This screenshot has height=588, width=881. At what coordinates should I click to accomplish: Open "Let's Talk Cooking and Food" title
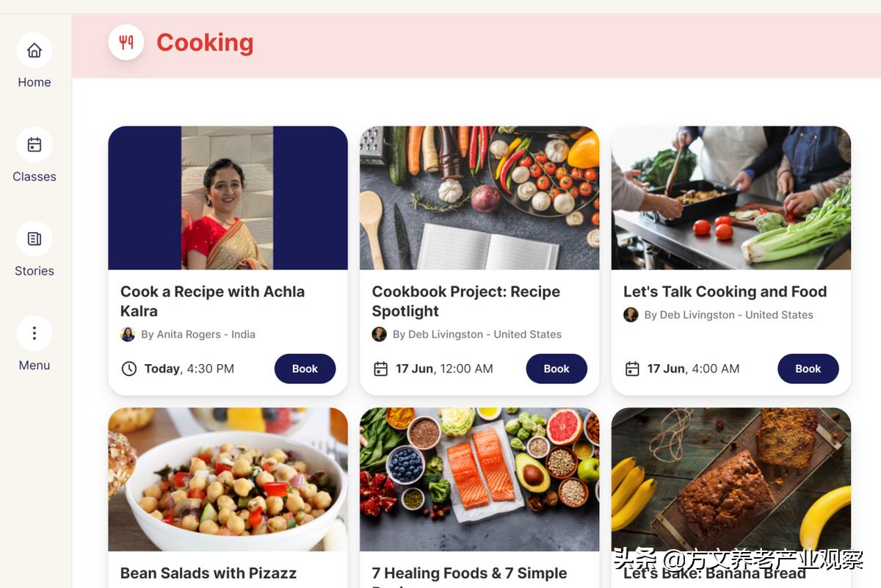[725, 291]
